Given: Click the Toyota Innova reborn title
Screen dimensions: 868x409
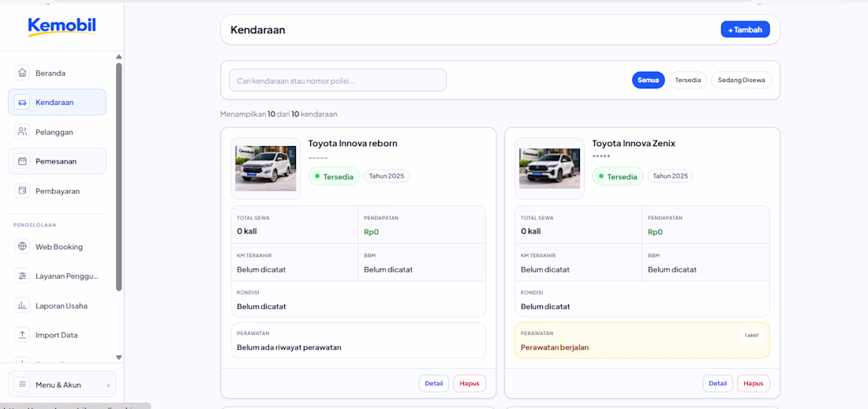Looking at the screenshot, I should [353, 144].
